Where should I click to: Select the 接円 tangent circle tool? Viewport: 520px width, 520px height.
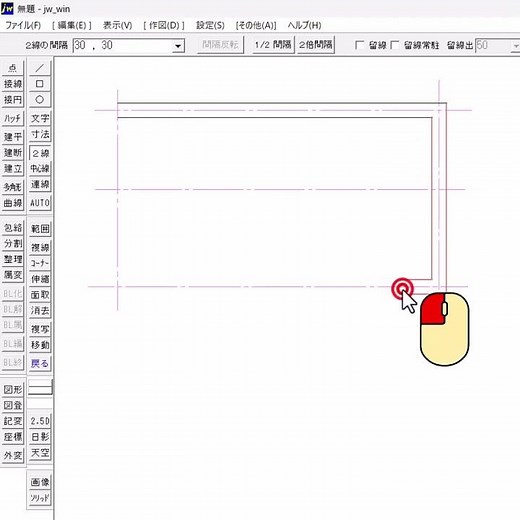pos(13,99)
